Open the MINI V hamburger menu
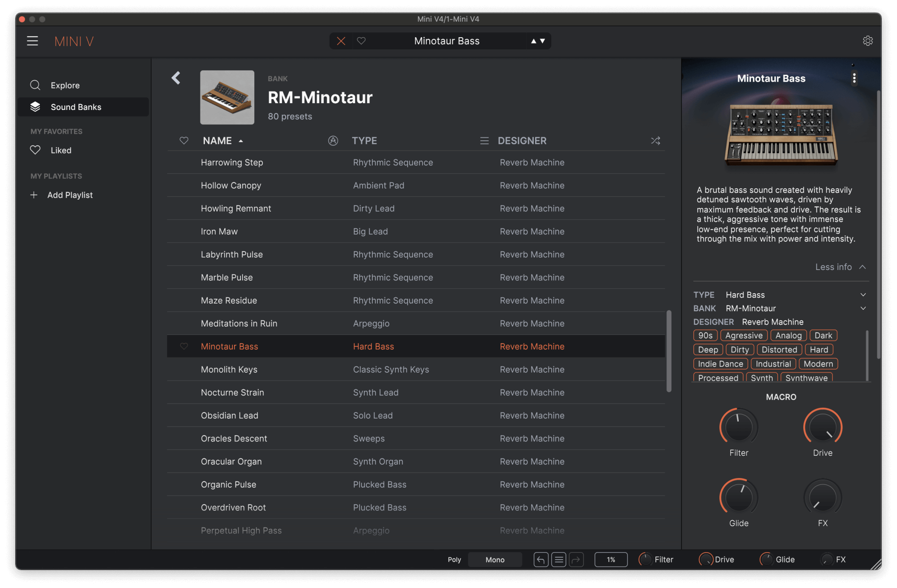 click(x=32, y=40)
